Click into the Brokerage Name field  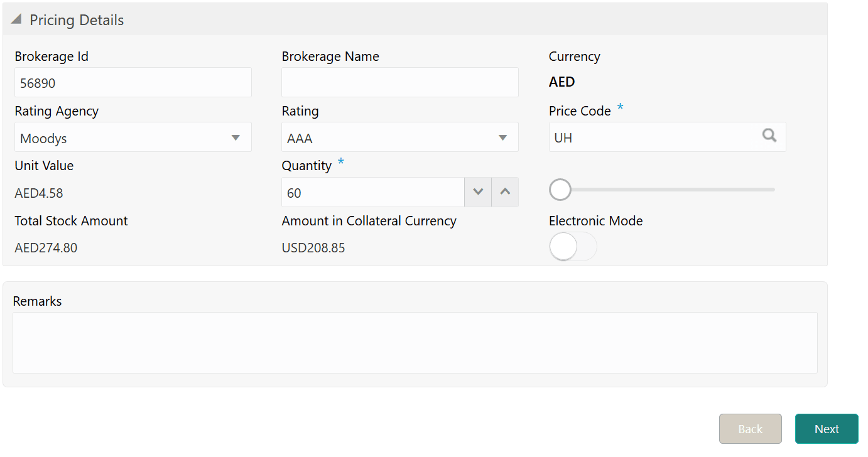point(399,83)
